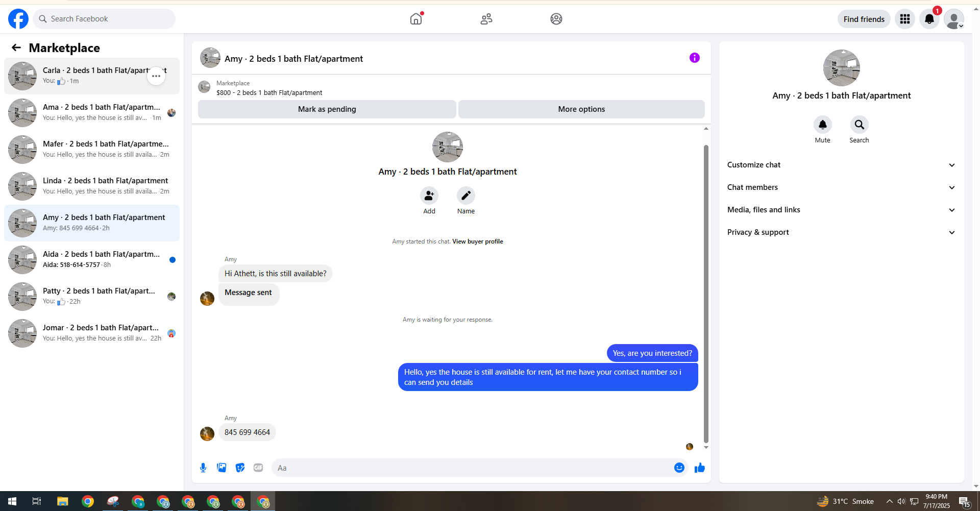
Task: Choose a GIF
Action: click(x=258, y=468)
